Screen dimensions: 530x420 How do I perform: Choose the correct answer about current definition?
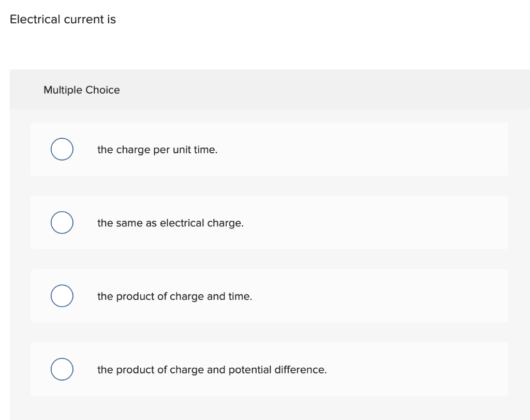[x=62, y=149]
